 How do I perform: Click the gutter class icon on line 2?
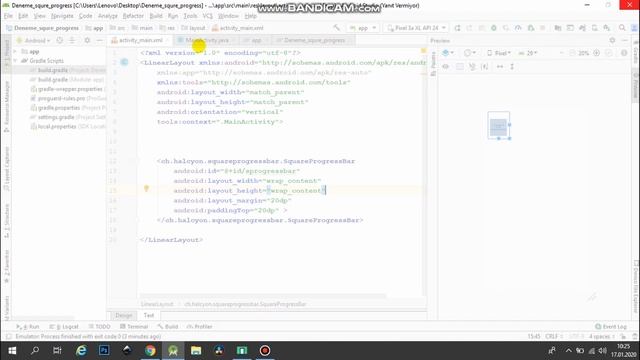pyautogui.click(x=124, y=62)
